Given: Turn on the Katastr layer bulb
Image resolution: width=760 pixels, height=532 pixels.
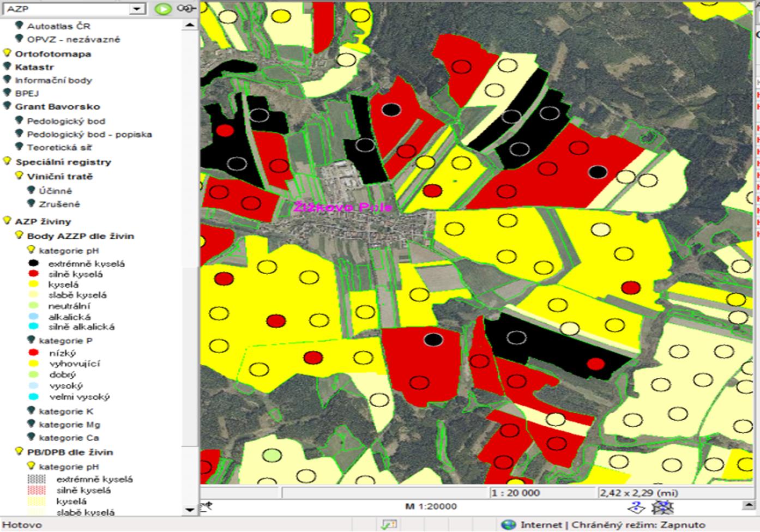Looking at the screenshot, I should 7,66.
